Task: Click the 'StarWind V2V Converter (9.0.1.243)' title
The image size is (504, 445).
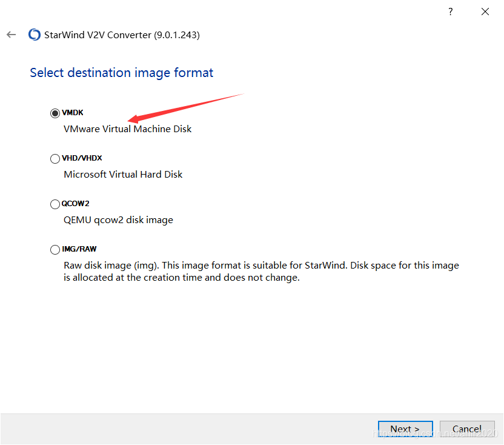Action: point(122,35)
